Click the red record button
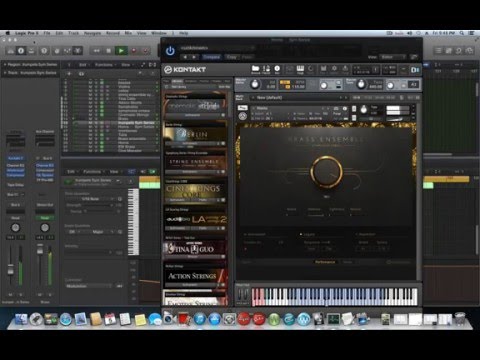 point(134,51)
